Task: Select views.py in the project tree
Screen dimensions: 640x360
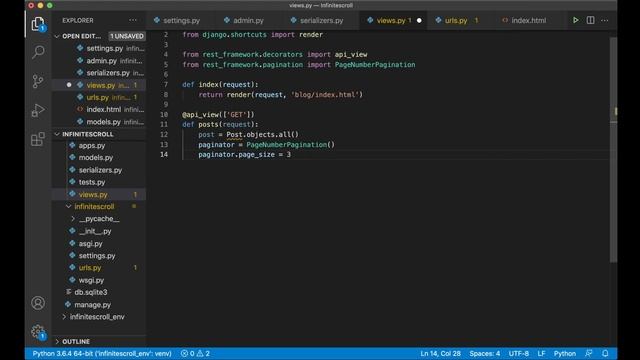Action: click(99, 194)
